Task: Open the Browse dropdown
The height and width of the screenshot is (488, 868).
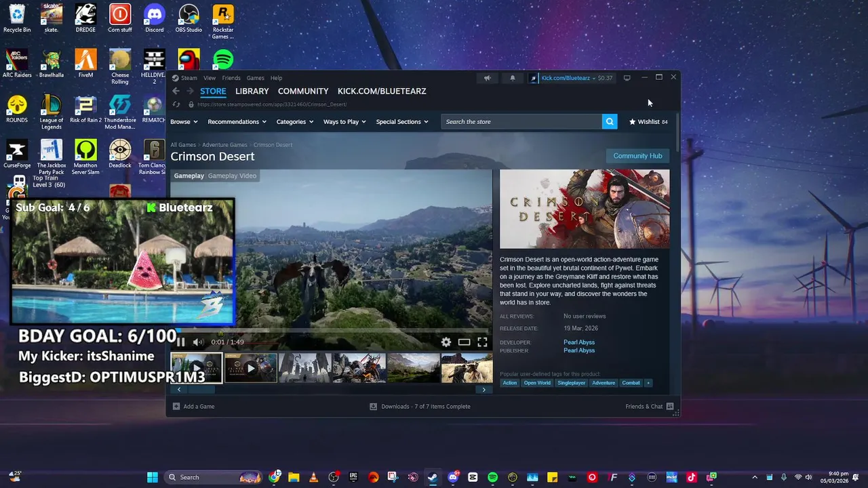Action: click(x=184, y=122)
